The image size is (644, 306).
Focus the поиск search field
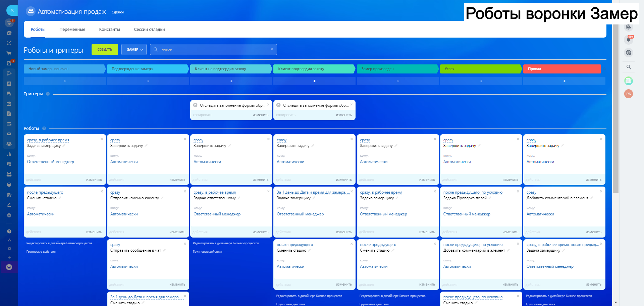pos(213,50)
